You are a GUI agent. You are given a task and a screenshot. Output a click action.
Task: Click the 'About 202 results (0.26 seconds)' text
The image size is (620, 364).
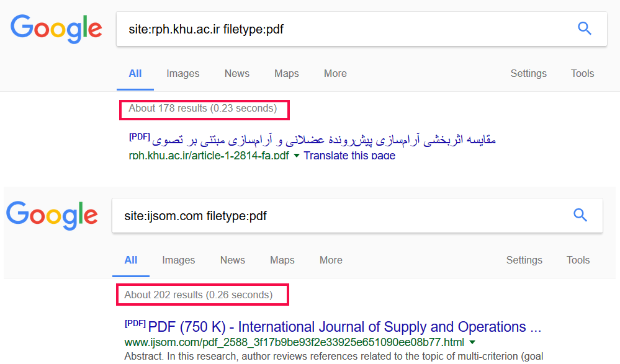(199, 295)
